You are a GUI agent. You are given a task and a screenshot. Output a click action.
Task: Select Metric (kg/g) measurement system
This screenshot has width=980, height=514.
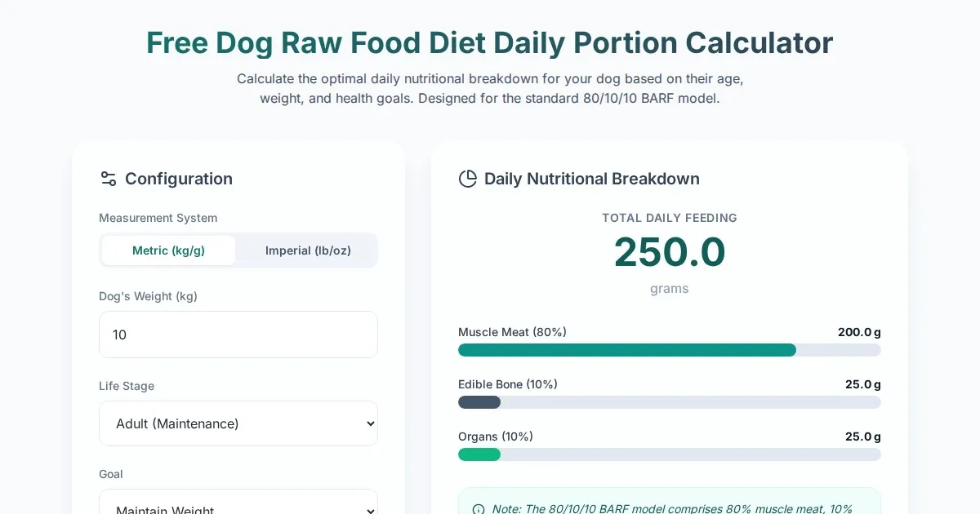click(x=168, y=250)
